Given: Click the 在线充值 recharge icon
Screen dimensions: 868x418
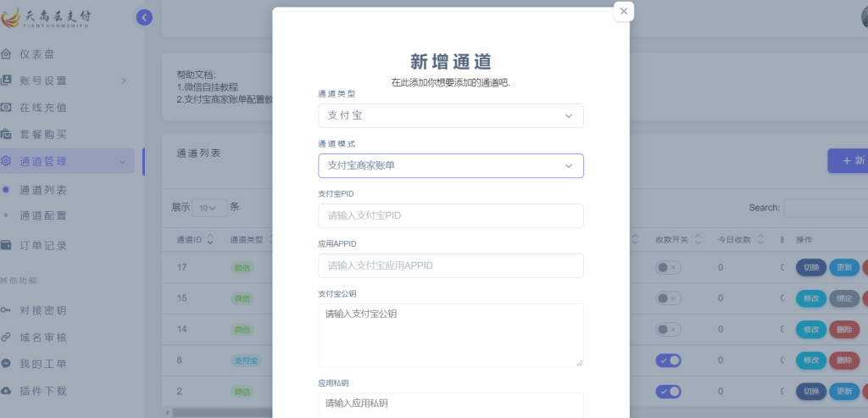Looking at the screenshot, I should 7,108.
